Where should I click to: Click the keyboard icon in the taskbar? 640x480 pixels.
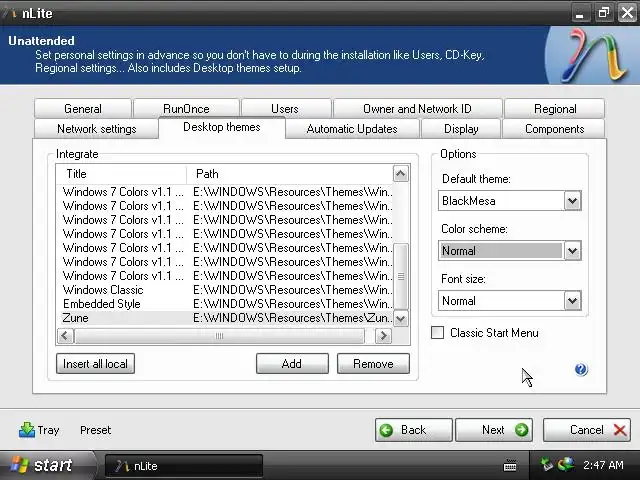[510, 465]
